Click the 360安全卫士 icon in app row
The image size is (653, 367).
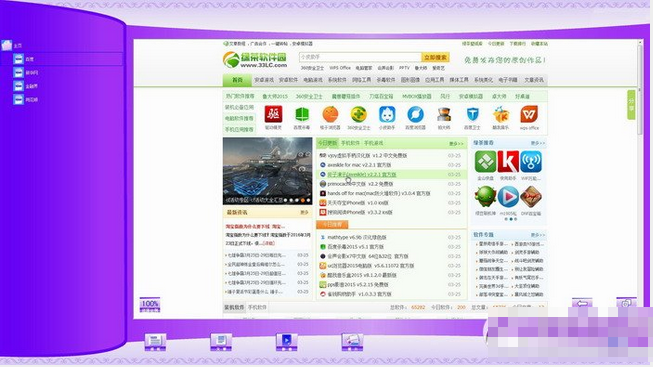point(359,114)
